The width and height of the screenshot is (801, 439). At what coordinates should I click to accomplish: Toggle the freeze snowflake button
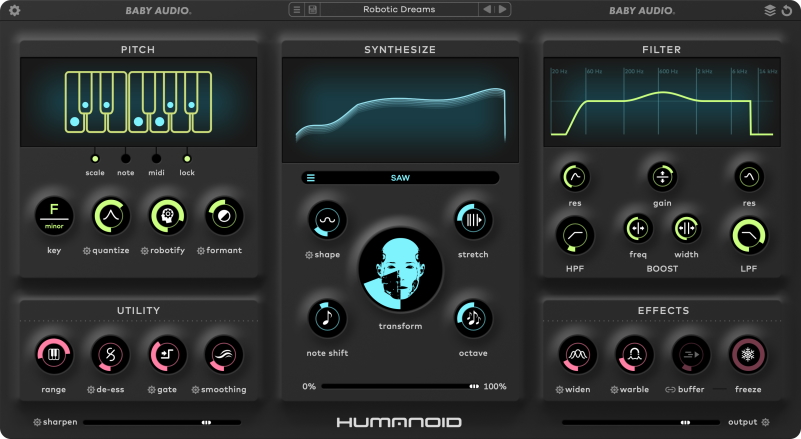pos(748,354)
